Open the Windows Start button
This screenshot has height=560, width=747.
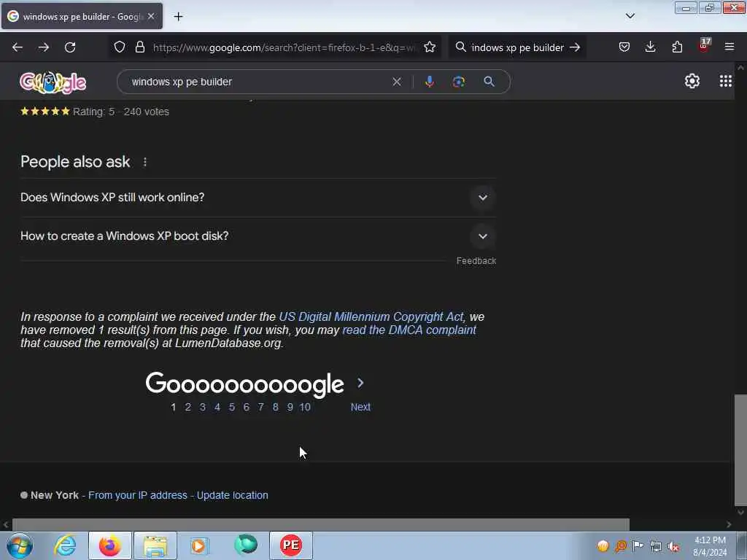(x=20, y=545)
